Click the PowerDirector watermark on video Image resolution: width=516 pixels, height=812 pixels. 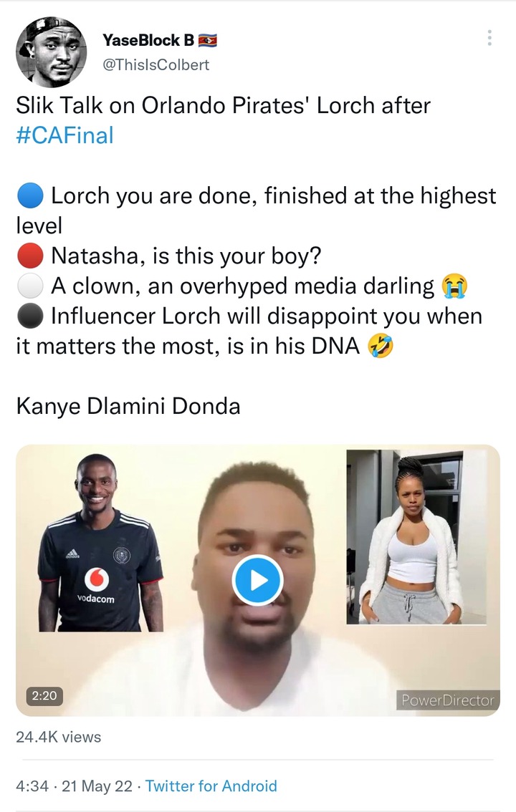pyautogui.click(x=448, y=700)
